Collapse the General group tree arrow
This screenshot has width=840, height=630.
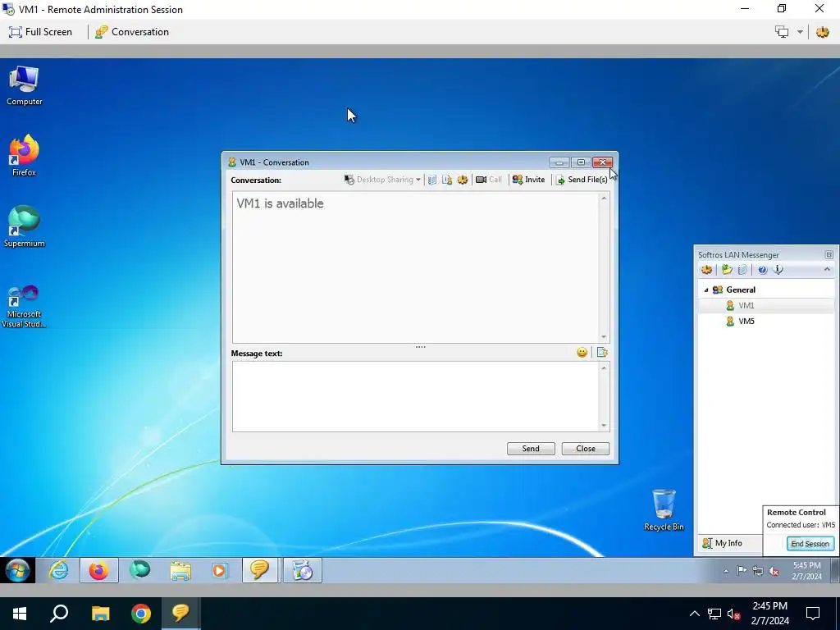point(706,290)
